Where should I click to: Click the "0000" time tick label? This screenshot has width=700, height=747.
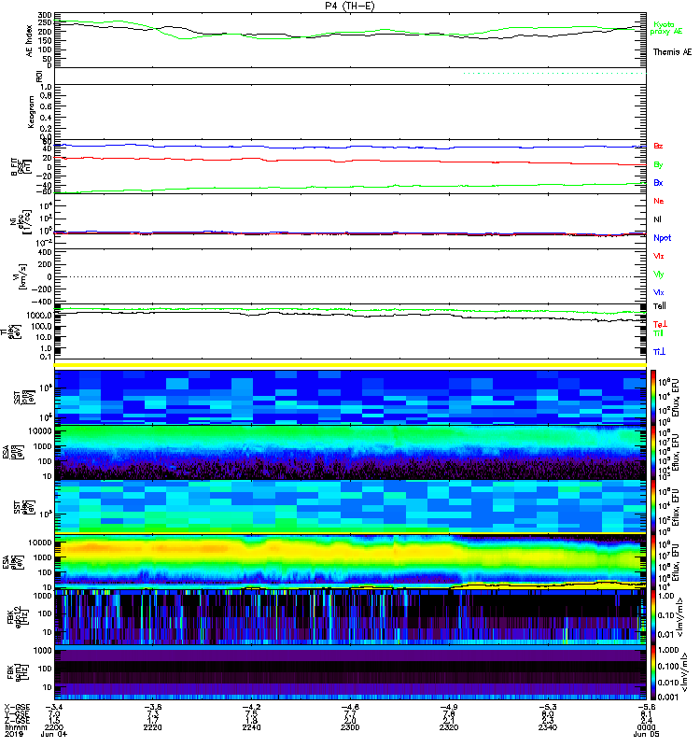pos(646,727)
